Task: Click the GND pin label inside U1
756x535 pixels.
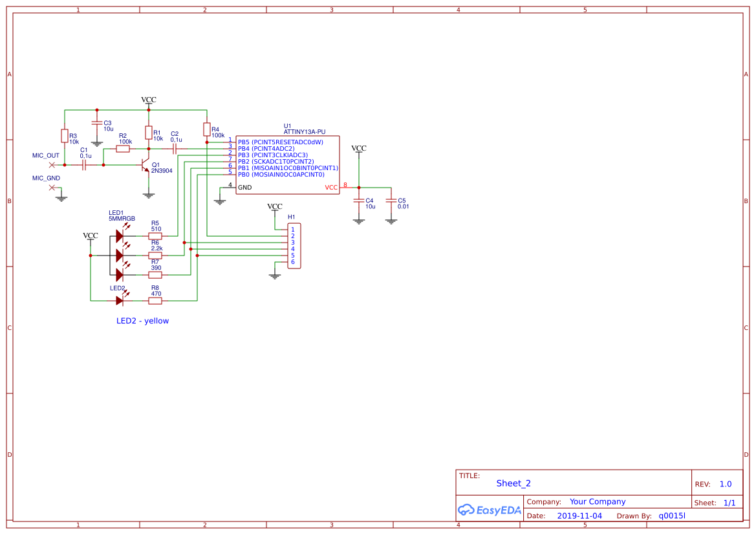Action: click(245, 188)
